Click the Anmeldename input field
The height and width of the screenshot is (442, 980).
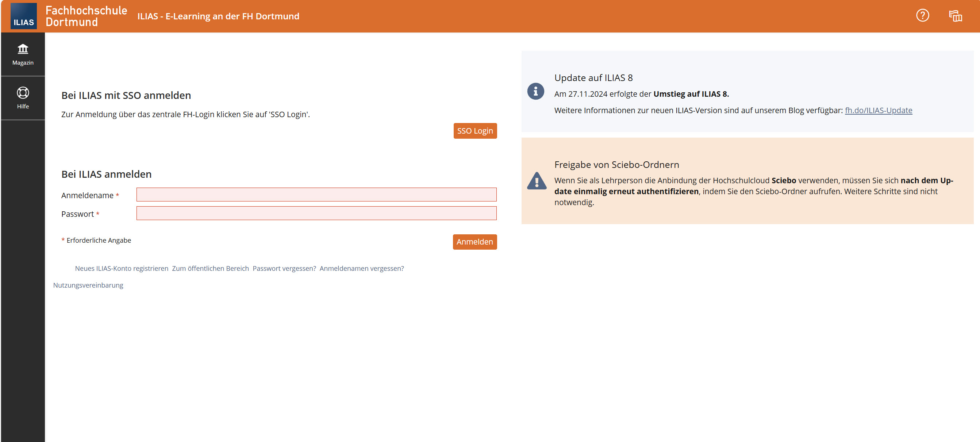click(316, 195)
